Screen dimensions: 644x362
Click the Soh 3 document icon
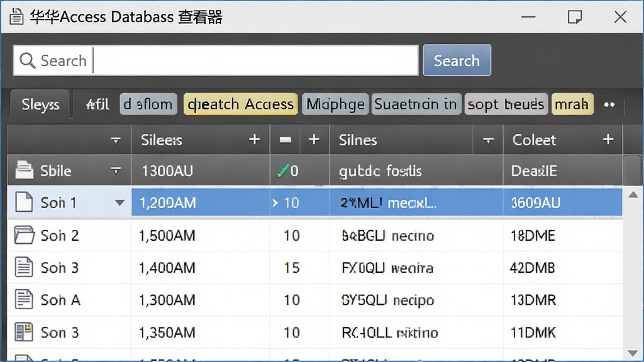click(24, 267)
